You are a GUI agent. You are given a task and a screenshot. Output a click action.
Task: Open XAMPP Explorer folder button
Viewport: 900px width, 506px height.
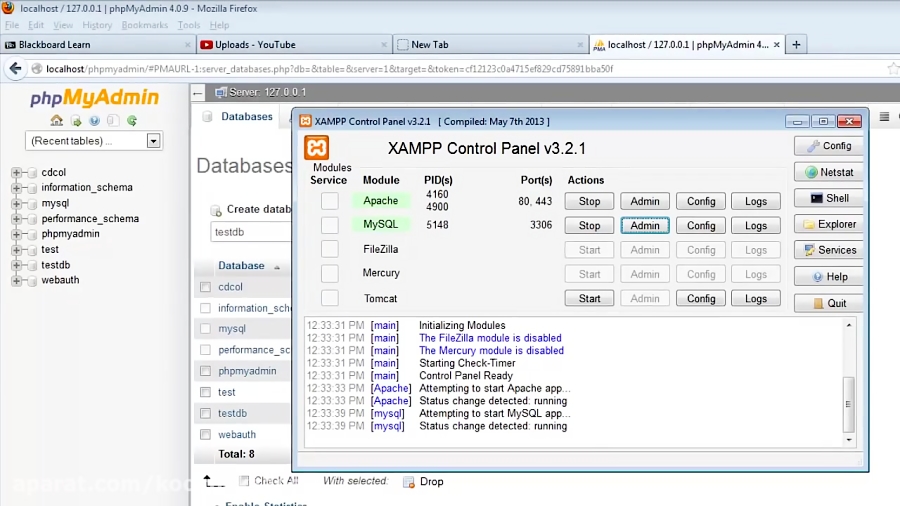828,224
